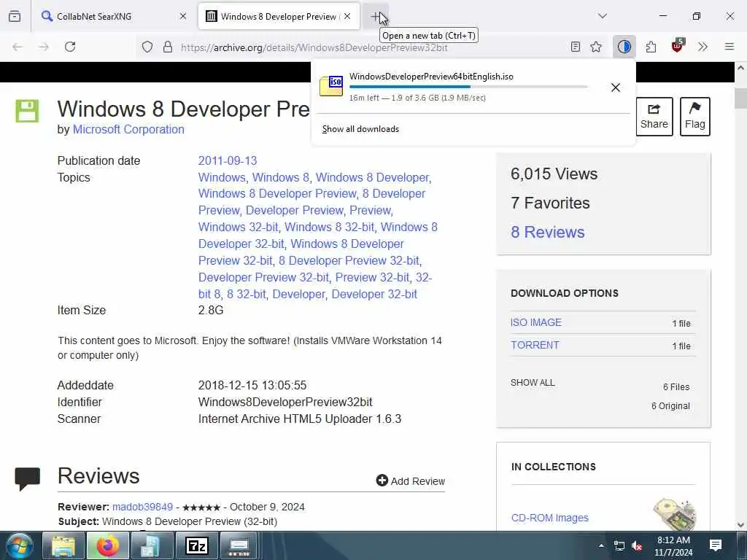The width and height of the screenshot is (747, 560).
Task: Go forward with the forward arrow
Action: tap(44, 47)
